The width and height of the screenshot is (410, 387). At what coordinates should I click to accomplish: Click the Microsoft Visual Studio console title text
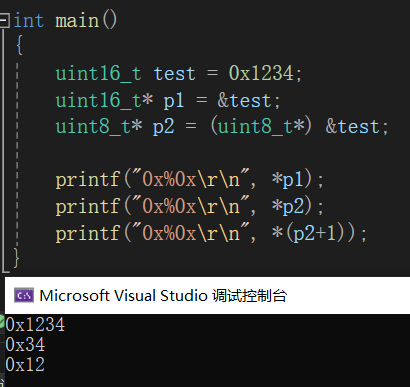pos(163,296)
